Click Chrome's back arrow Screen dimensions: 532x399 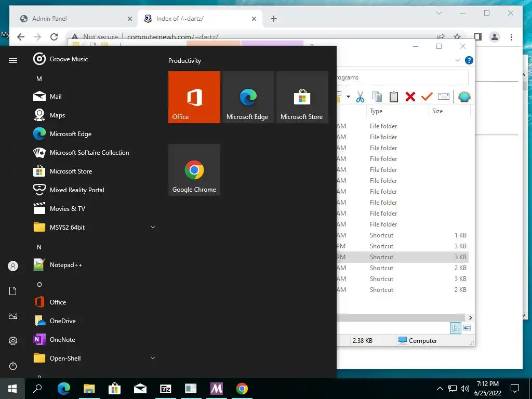pyautogui.click(x=21, y=37)
